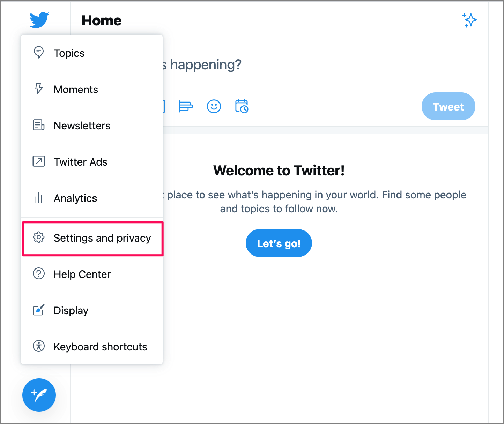Click the question mark icon beside Help Center

(38, 274)
